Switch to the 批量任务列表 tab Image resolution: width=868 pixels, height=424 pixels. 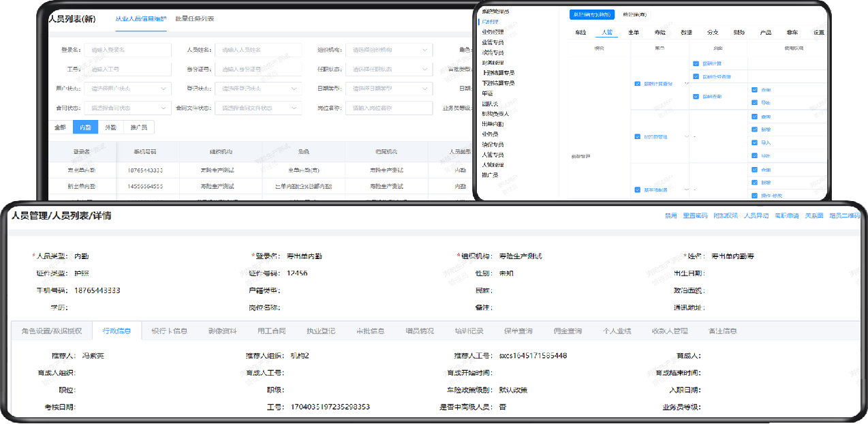(x=194, y=18)
